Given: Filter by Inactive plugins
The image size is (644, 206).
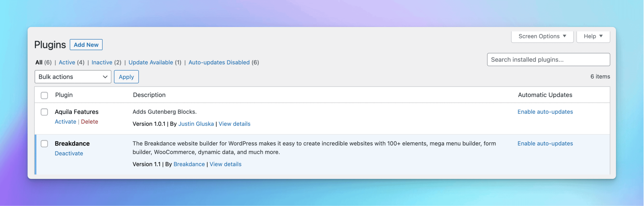Looking at the screenshot, I should (102, 62).
